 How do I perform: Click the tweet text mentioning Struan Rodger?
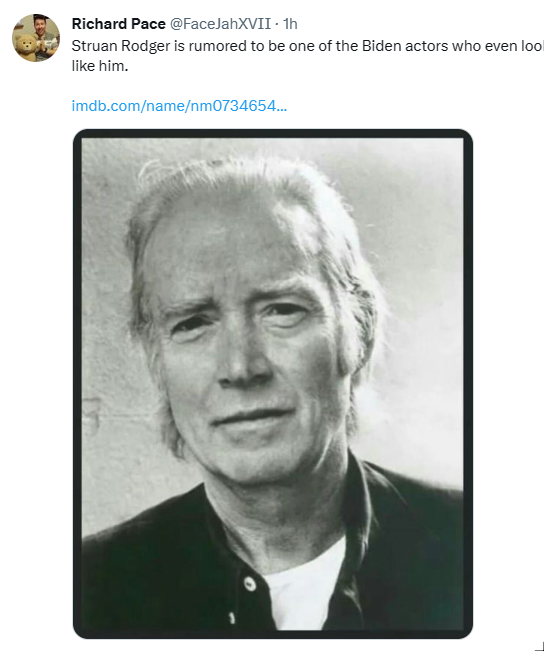point(308,56)
